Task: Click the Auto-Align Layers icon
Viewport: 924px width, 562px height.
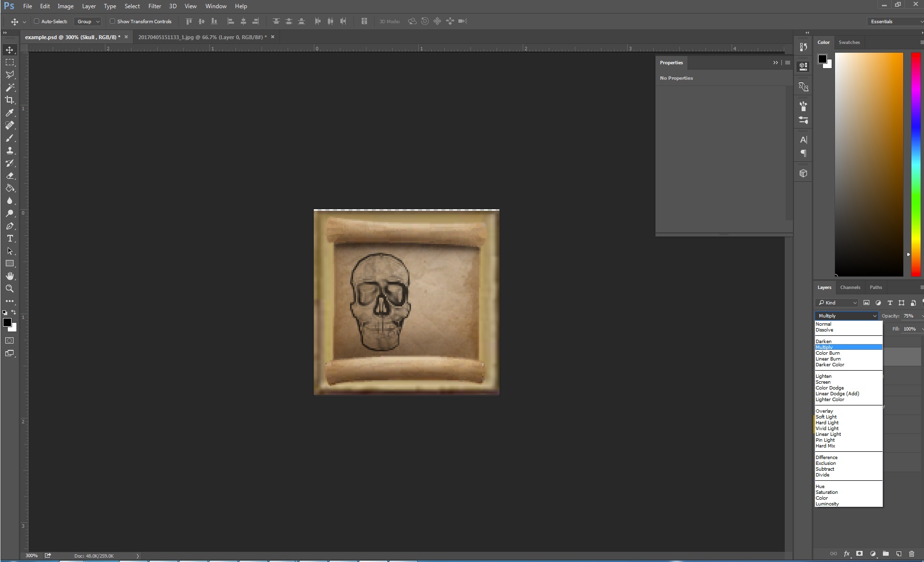Action: pos(364,21)
